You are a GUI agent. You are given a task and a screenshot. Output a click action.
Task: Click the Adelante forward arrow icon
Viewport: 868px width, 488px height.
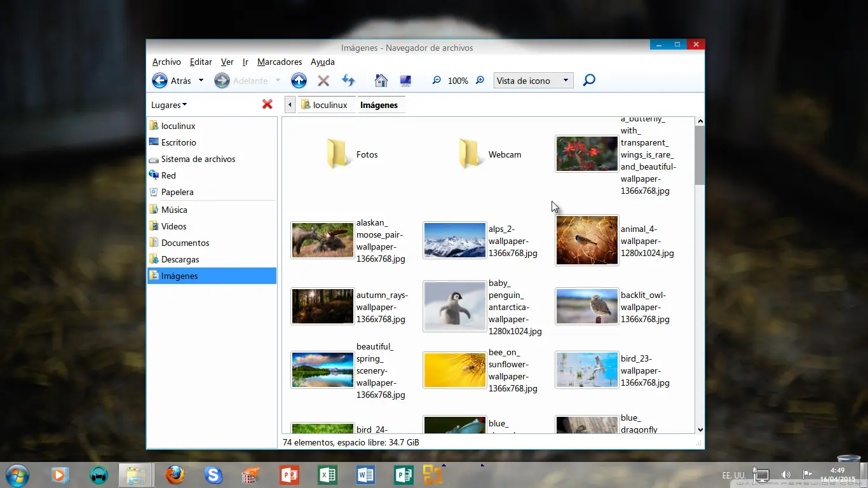coord(222,81)
